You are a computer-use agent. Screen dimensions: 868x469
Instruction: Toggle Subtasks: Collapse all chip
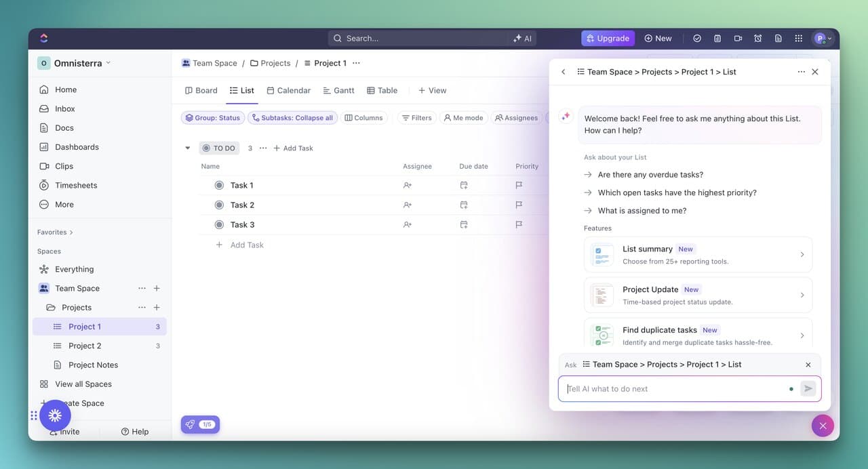[292, 118]
